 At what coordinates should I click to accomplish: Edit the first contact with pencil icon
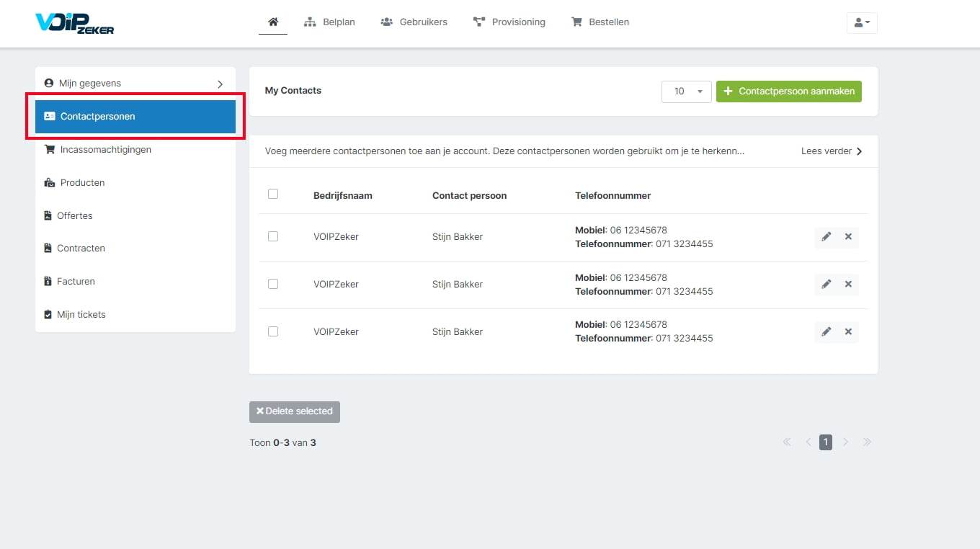click(x=827, y=237)
